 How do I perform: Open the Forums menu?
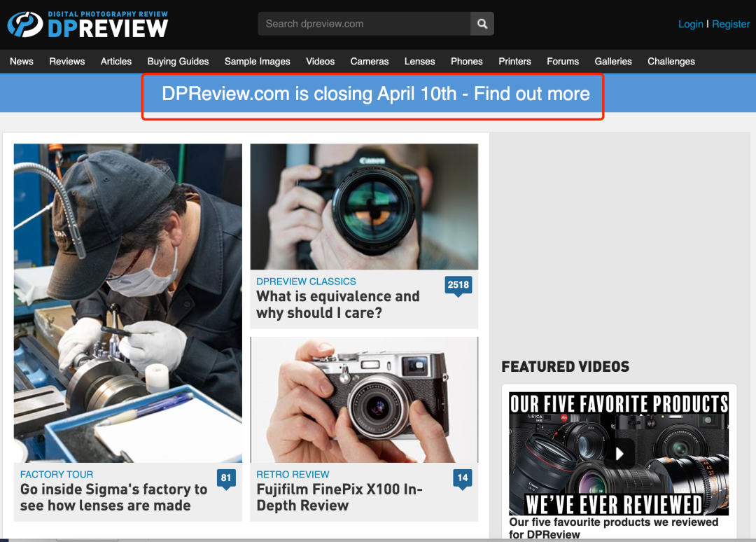tap(563, 61)
